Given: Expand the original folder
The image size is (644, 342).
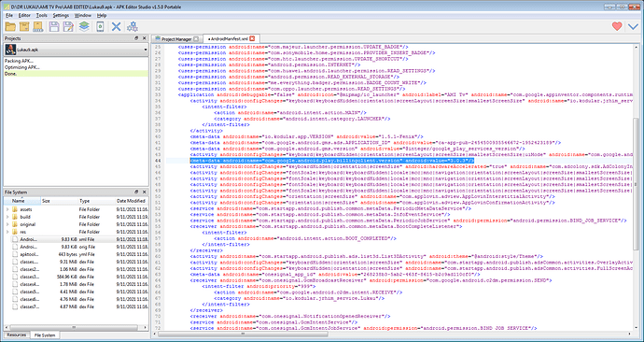Looking at the screenshot, I should coord(7,224).
